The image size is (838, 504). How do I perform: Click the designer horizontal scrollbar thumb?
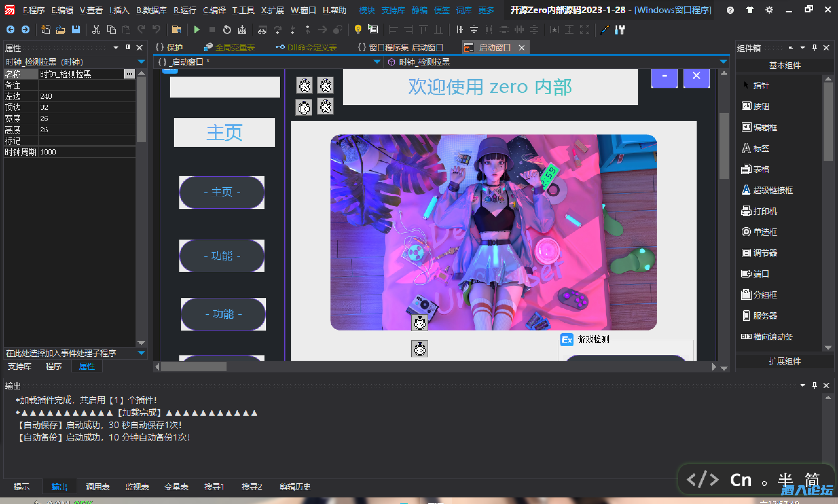click(x=193, y=367)
